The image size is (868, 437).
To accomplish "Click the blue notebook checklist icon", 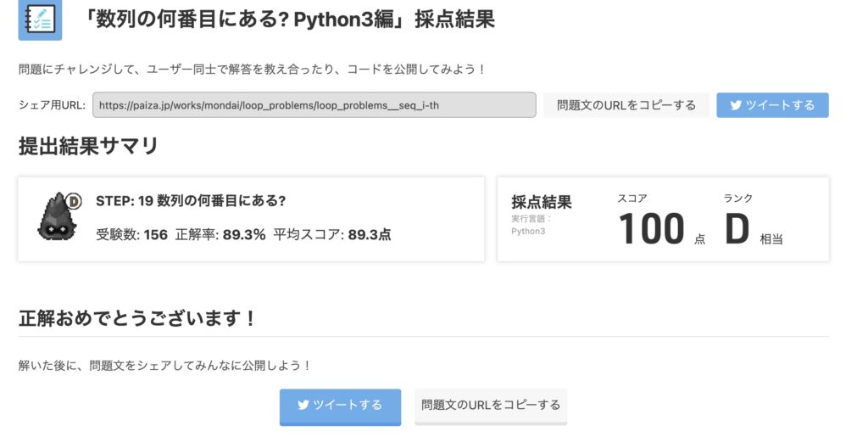I will [x=40, y=20].
